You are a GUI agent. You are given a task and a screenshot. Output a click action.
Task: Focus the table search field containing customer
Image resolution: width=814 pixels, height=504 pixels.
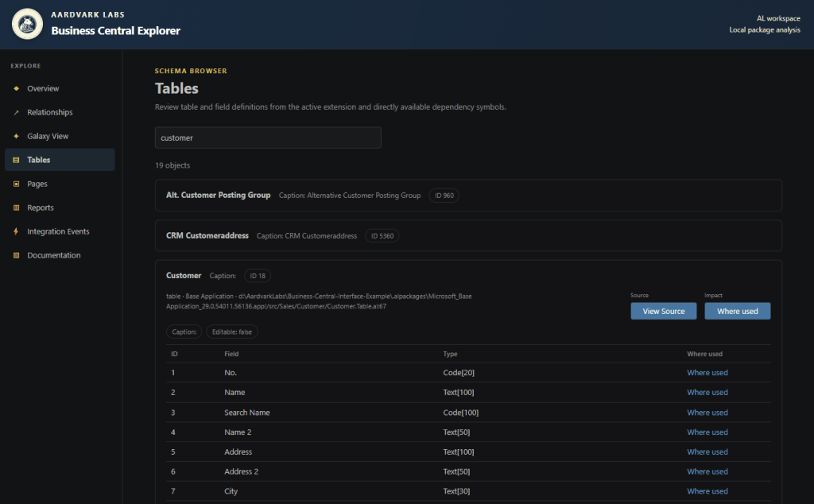click(268, 138)
